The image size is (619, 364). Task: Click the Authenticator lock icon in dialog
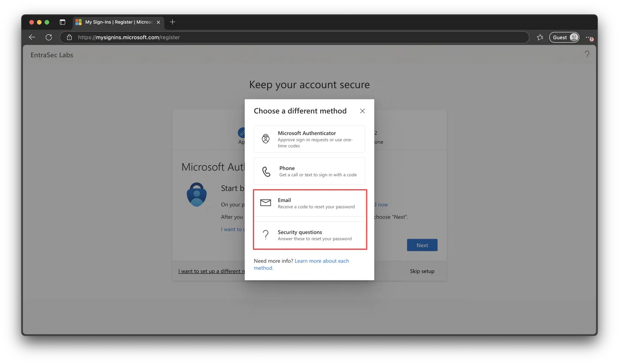[x=266, y=139]
